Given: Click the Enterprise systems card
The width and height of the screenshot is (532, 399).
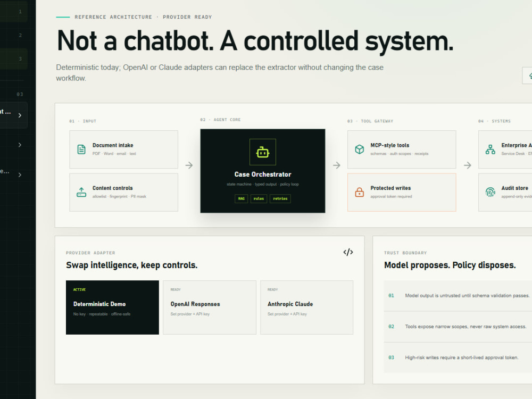Looking at the screenshot, I should click(505, 149).
